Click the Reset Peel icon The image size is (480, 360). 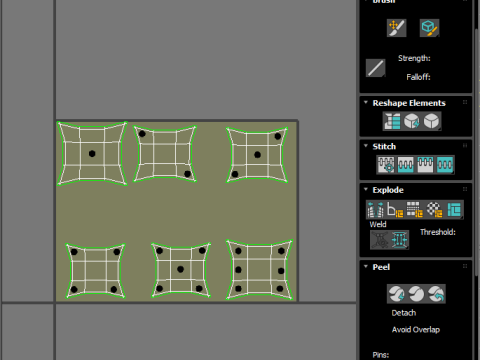[x=436, y=294]
